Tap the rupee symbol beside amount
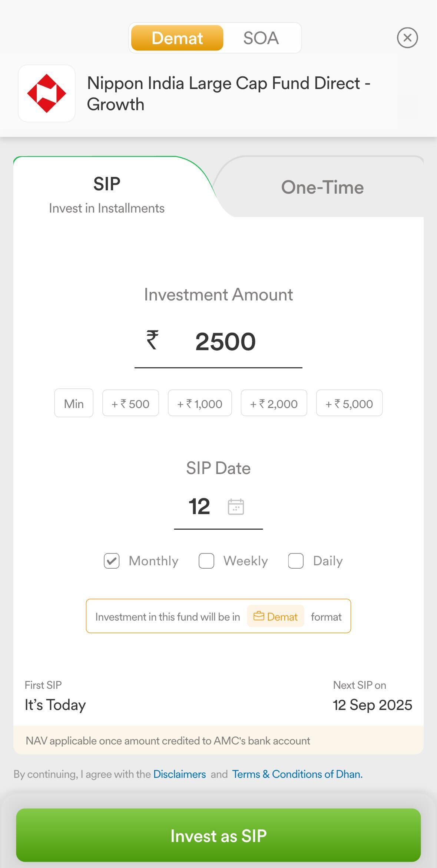Viewport: 437px width, 868px height. coord(152,340)
